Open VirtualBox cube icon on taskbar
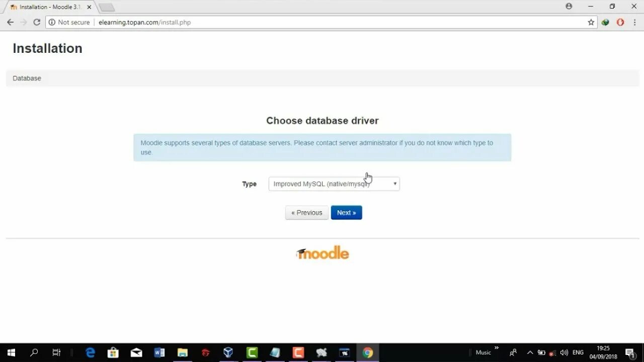644x362 pixels. pos(228,352)
